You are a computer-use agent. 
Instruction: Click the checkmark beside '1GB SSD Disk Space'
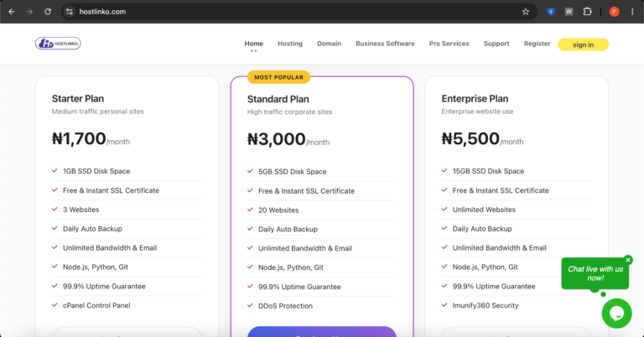pos(55,170)
